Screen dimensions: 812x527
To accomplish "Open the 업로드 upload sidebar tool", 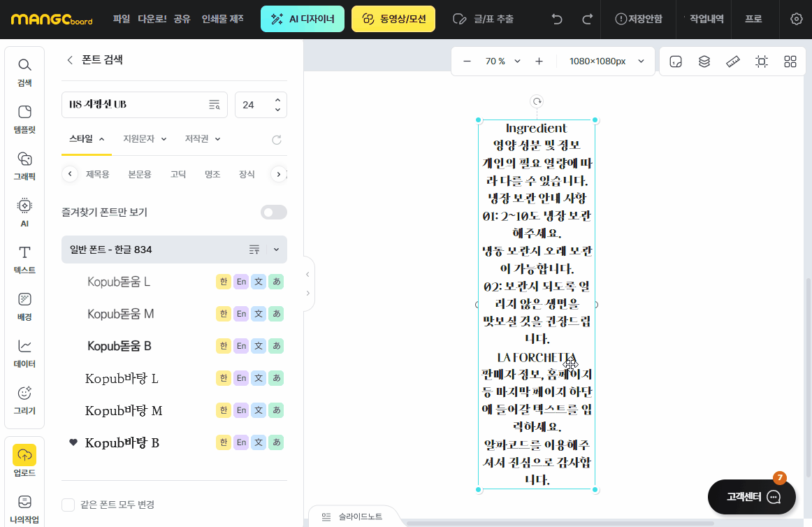I will click(24, 461).
